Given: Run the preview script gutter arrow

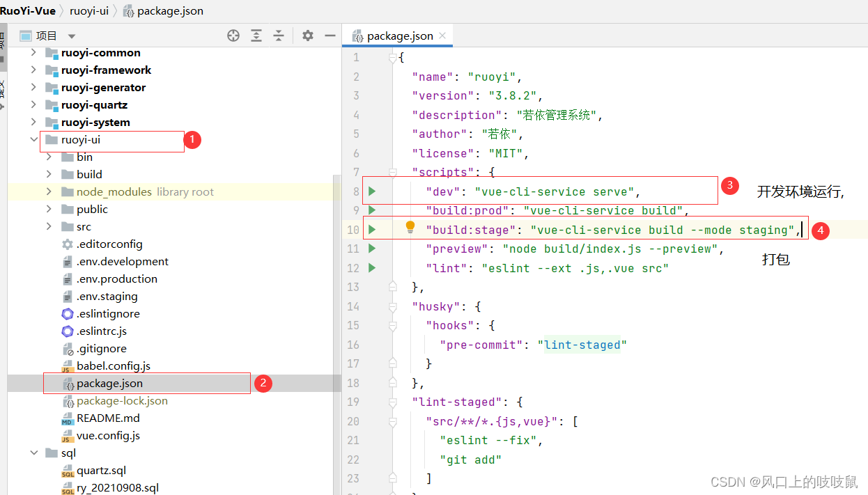Looking at the screenshot, I should (372, 248).
